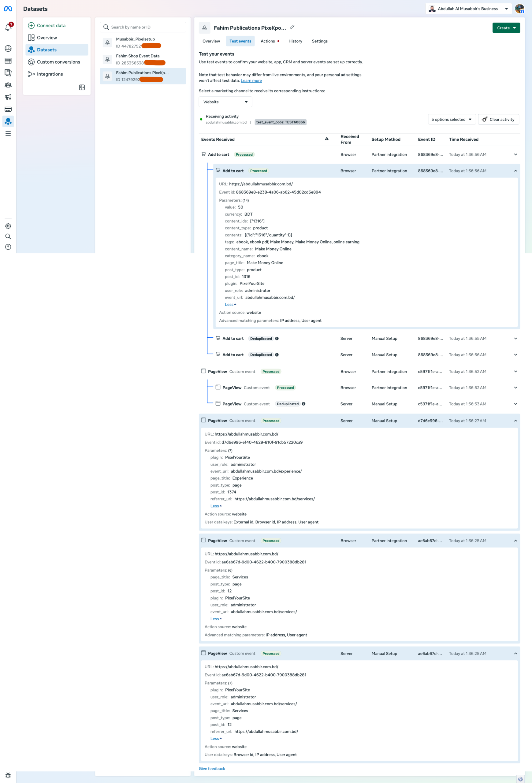Click the Fahim Shop Event Data dataset icon
This screenshot has height=783, width=532.
[x=107, y=59]
